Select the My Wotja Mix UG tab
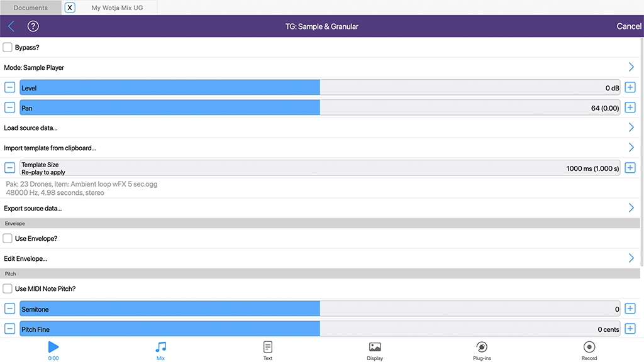 click(x=116, y=8)
